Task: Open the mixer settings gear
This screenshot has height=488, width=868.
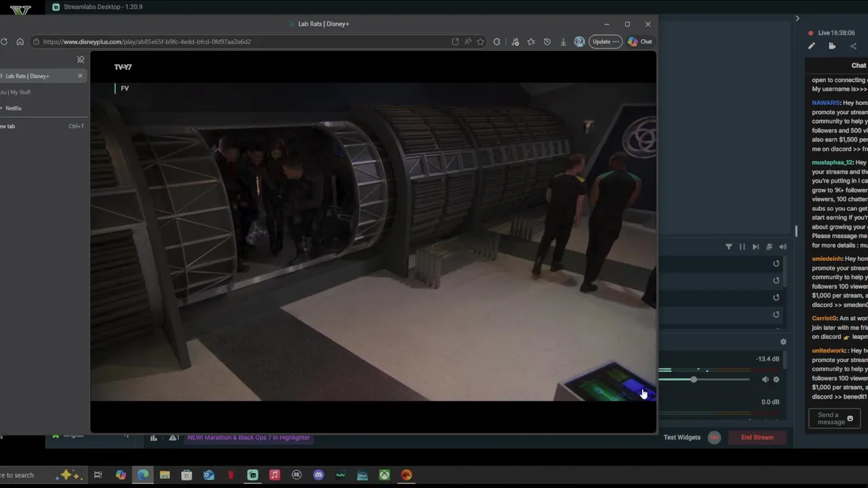Action: [x=783, y=342]
